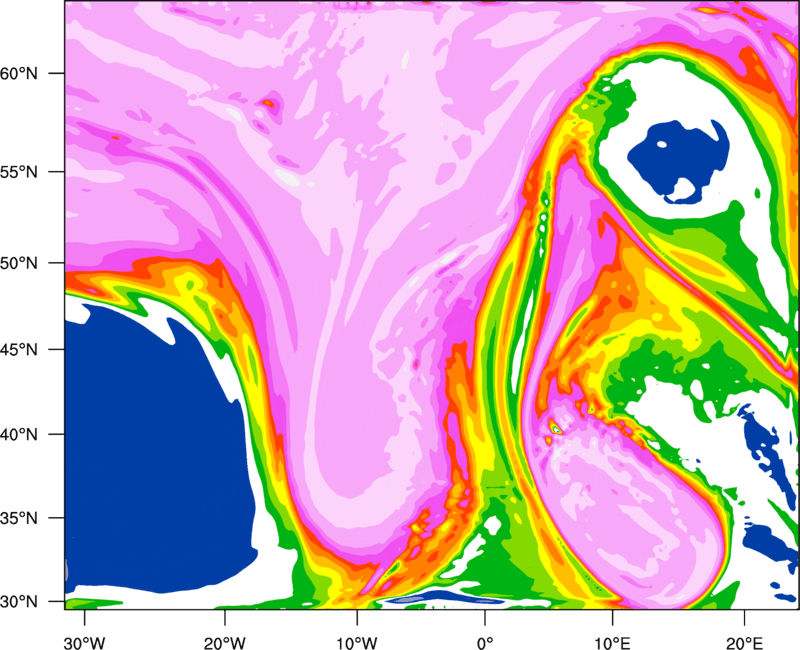Click the 0° longitude label
This screenshot has width=800, height=650.
pos(485,643)
